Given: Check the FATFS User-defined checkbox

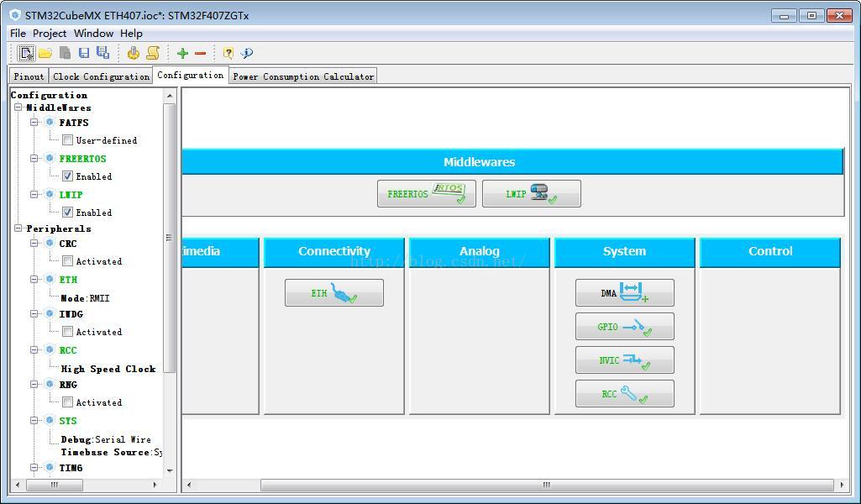Looking at the screenshot, I should pyautogui.click(x=67, y=140).
